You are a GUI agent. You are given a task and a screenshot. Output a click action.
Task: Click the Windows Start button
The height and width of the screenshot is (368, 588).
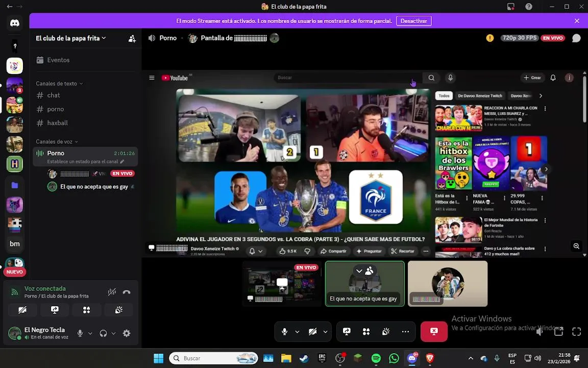(x=159, y=358)
